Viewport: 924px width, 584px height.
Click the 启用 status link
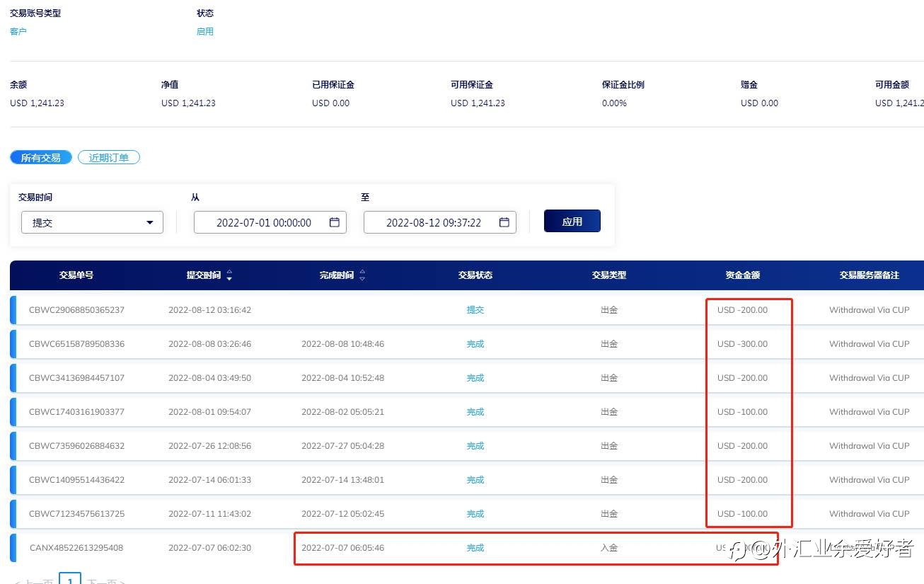click(x=205, y=31)
